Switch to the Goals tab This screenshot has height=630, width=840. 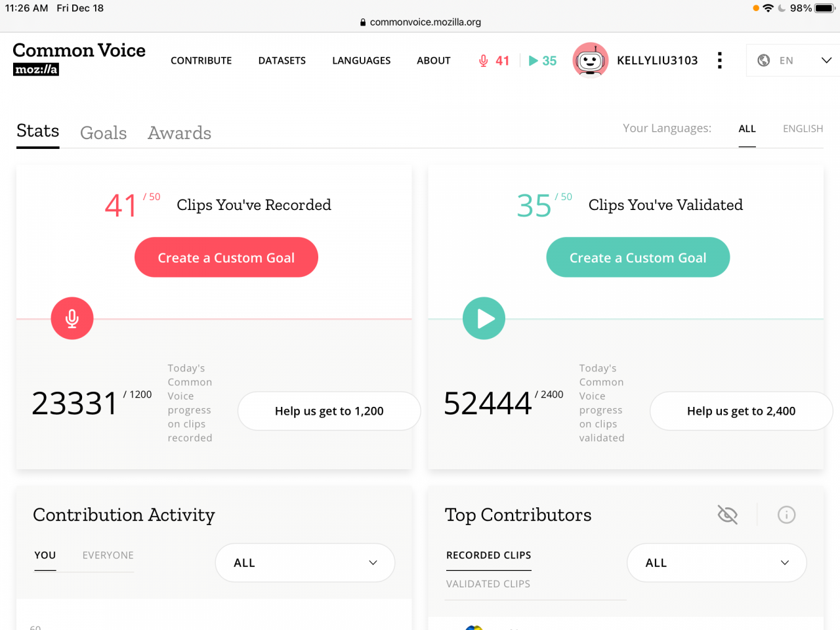pos(103,133)
